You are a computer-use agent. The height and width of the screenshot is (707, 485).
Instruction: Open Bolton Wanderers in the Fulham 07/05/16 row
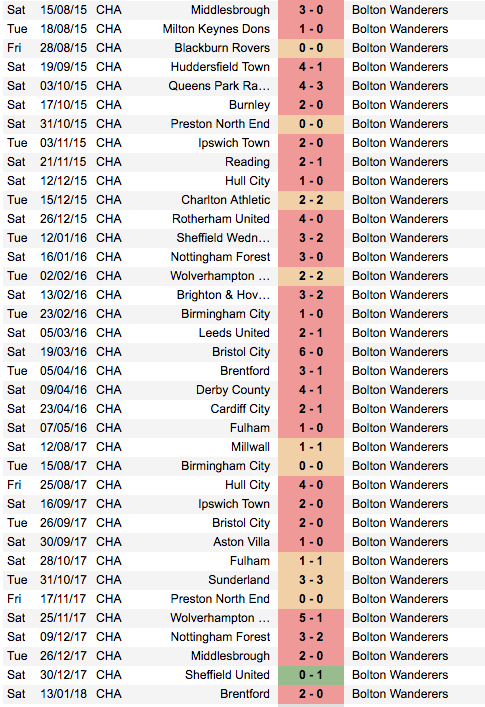(x=400, y=427)
